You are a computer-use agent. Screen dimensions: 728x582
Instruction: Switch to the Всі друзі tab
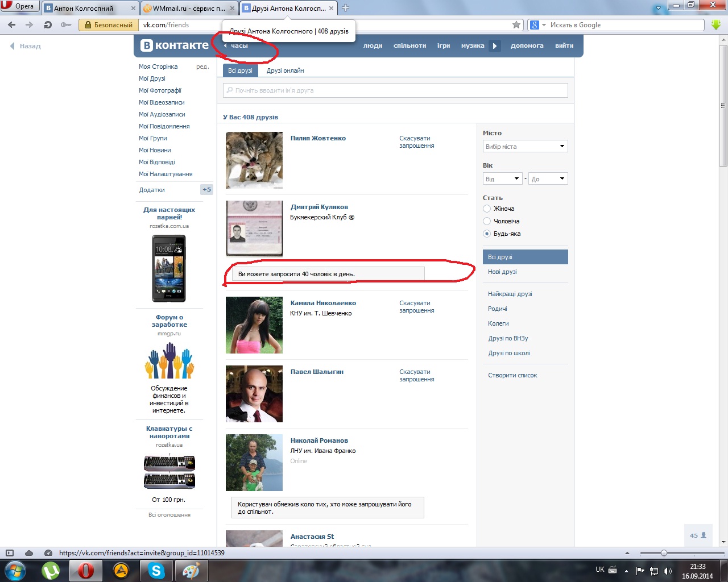(x=240, y=70)
